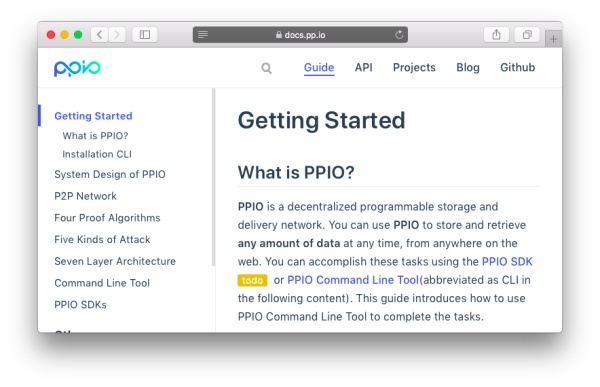Select Getting Started in the sidebar
This screenshot has width=600, height=387.
pyautogui.click(x=93, y=116)
